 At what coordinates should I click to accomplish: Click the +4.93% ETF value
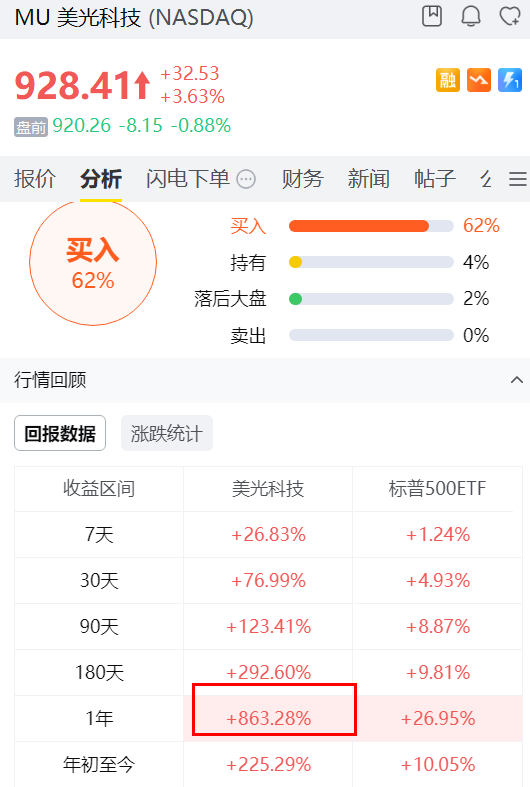click(438, 581)
